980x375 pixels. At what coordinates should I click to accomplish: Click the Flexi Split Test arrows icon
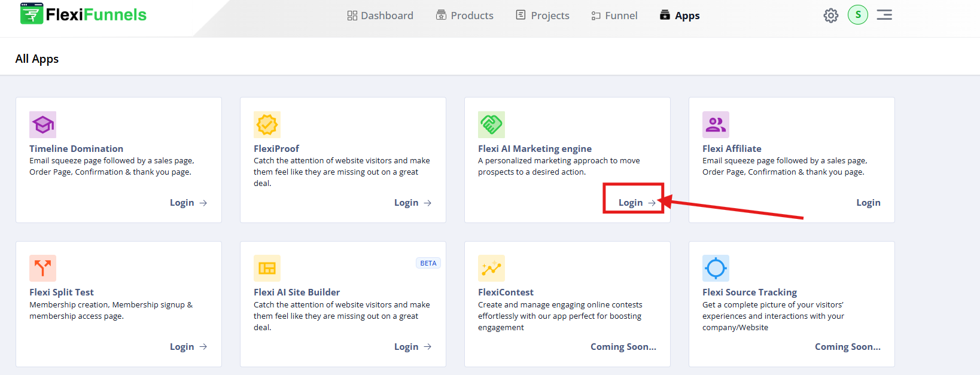pos(42,268)
